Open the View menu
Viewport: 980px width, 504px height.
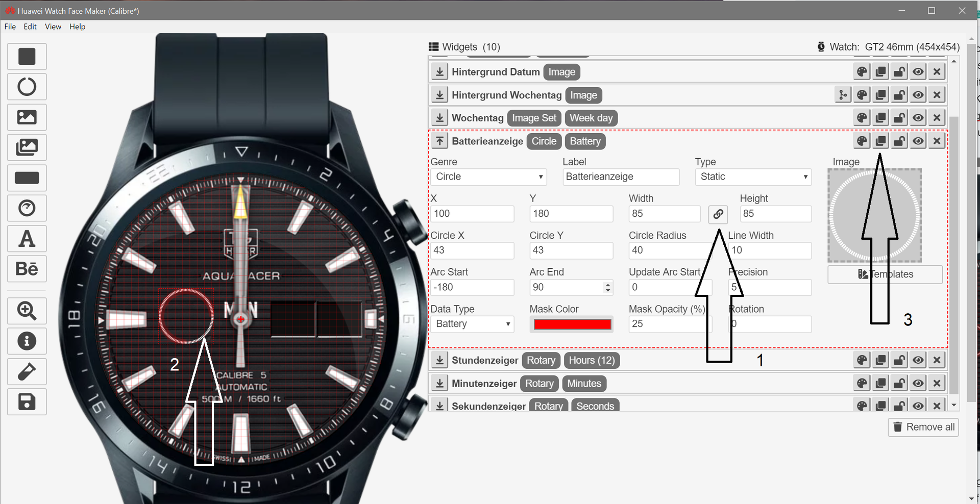53,27
